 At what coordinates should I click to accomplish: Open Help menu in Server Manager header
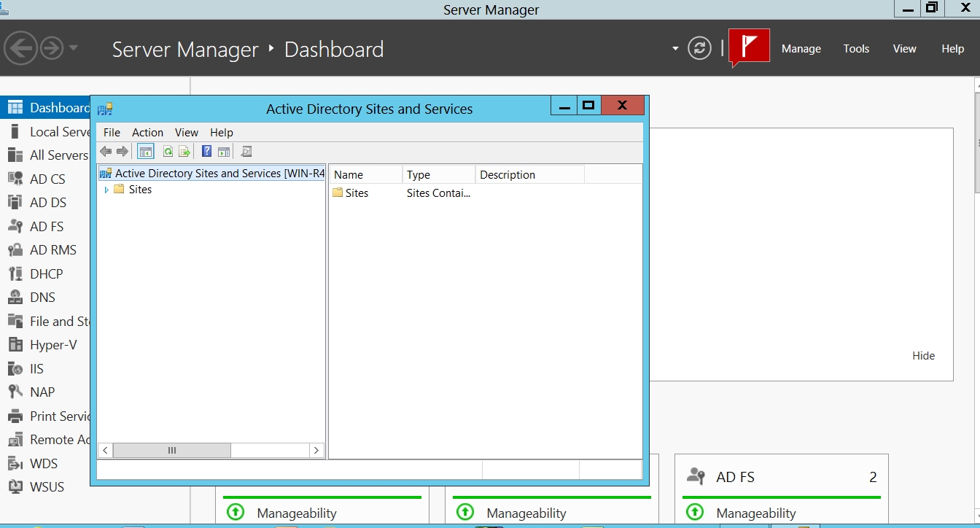[x=952, y=49]
